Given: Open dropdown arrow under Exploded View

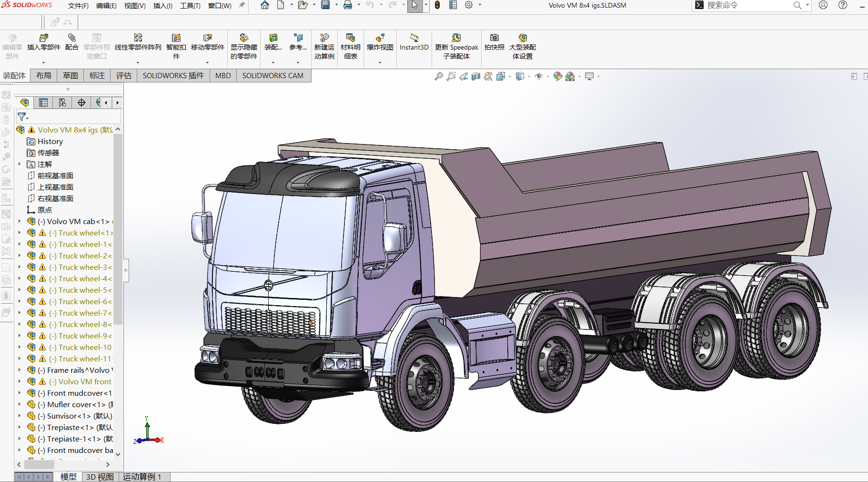Looking at the screenshot, I should (x=380, y=62).
